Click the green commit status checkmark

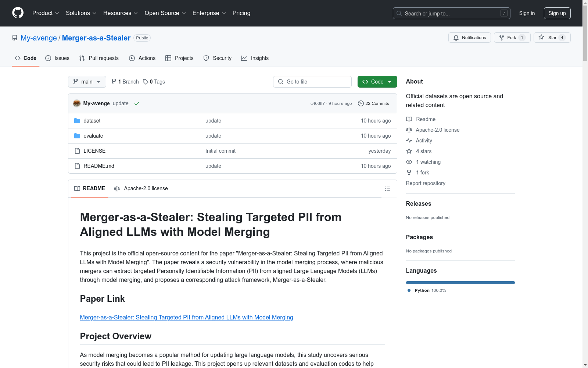137,103
